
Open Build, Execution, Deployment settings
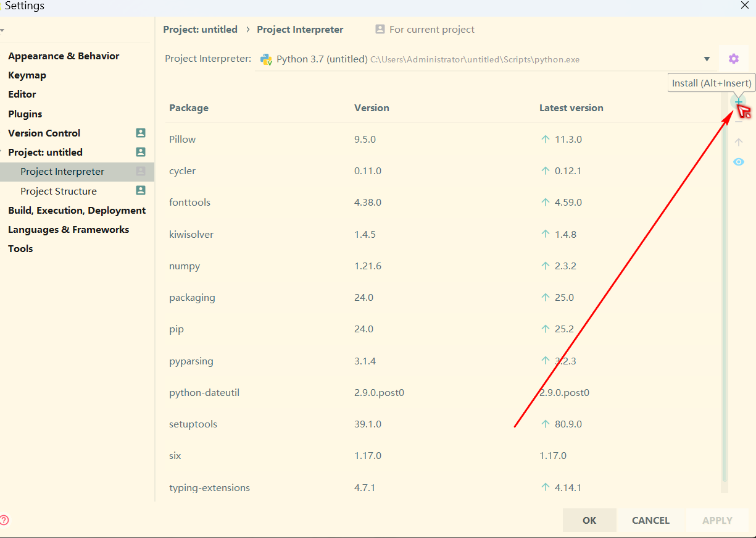[77, 210]
